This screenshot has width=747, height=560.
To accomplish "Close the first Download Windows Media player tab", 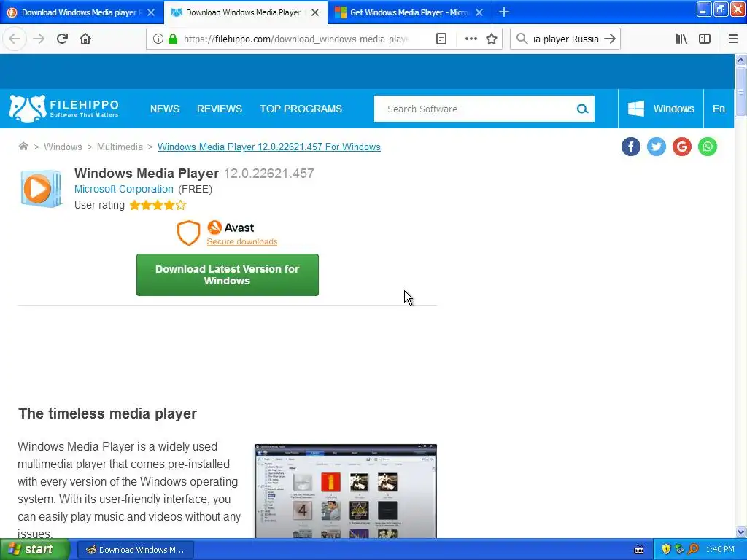I will (151, 12).
